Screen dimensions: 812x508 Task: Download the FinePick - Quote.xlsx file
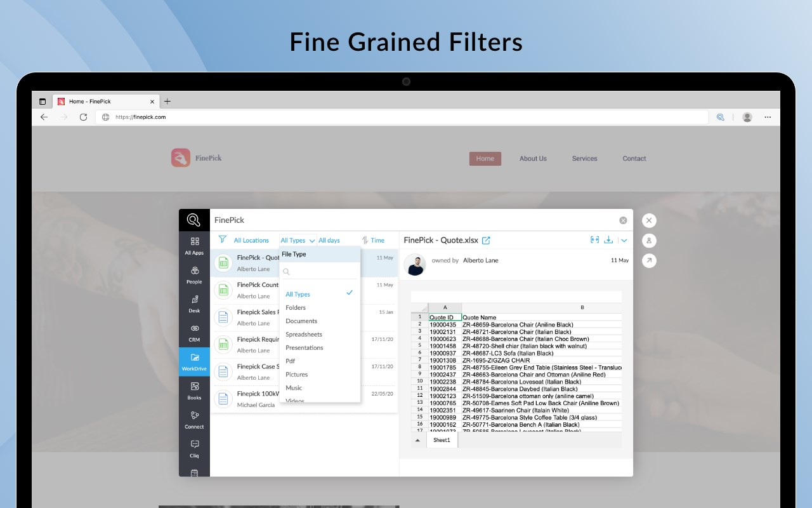pos(608,240)
